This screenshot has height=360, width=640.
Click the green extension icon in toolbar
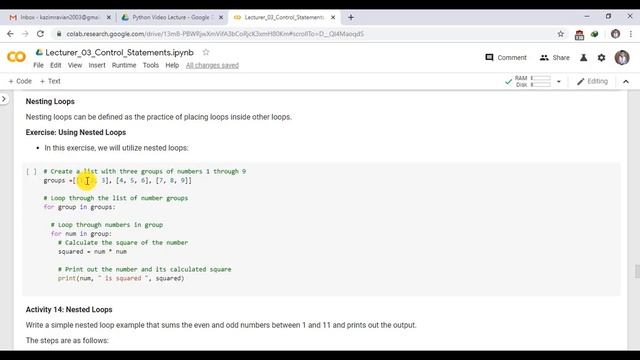pyautogui.click(x=595, y=34)
